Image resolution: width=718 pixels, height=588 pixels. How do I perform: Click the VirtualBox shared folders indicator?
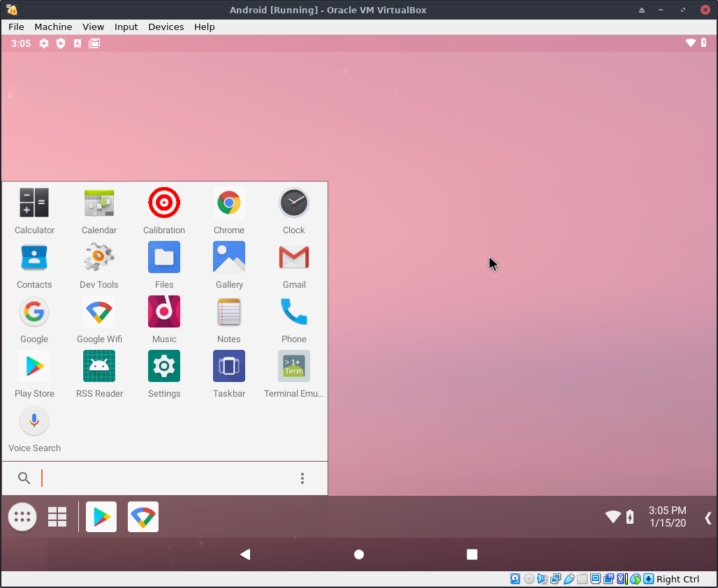click(x=582, y=579)
